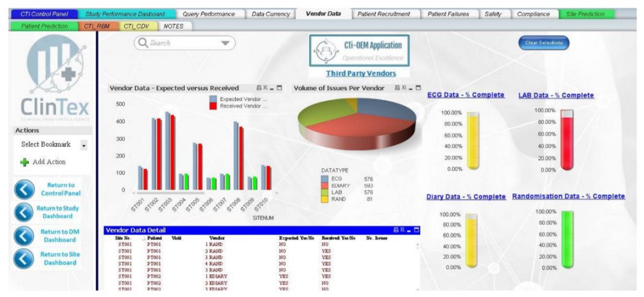Image resolution: width=644 pixels, height=297 pixels.
Task: Open ECG Data - % Complete heading link
Action: pos(466,95)
